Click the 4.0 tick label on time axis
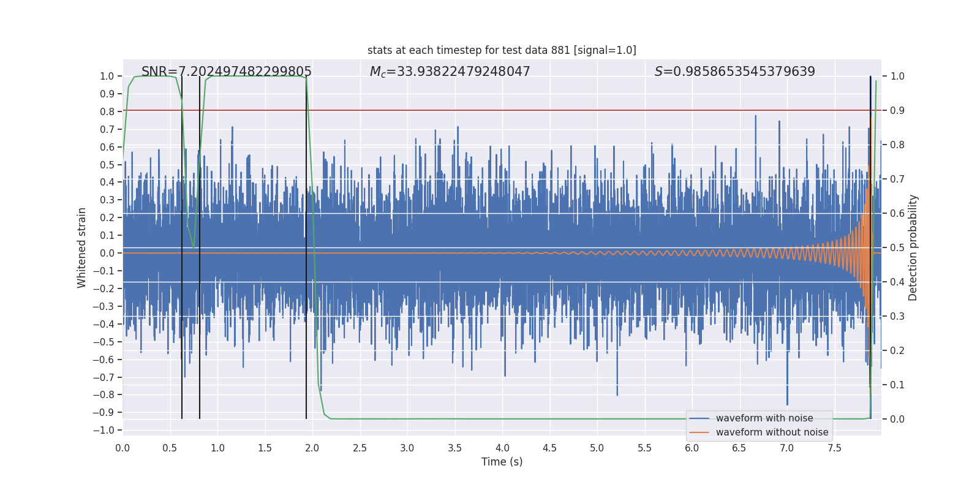Image resolution: width=980 pixels, height=490 pixels. click(x=502, y=448)
